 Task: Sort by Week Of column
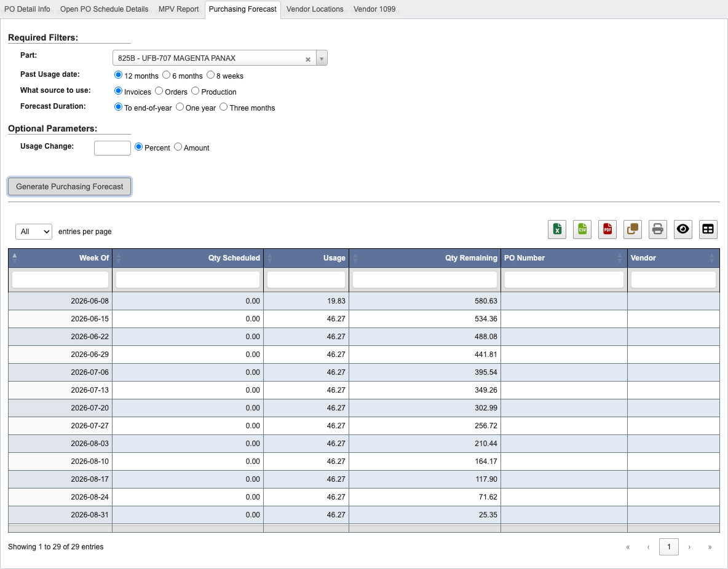click(x=60, y=258)
